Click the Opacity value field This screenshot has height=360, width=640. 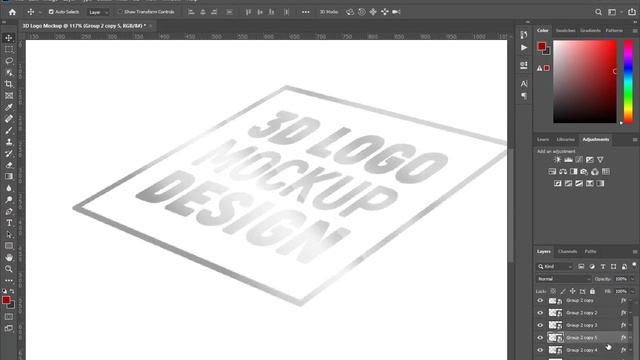[x=620, y=279]
